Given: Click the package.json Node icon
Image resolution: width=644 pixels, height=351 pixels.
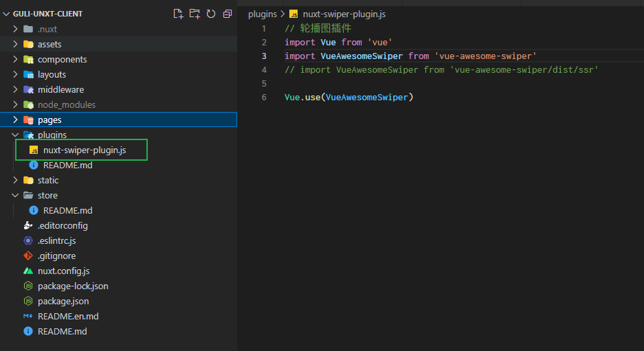Looking at the screenshot, I should point(28,301).
